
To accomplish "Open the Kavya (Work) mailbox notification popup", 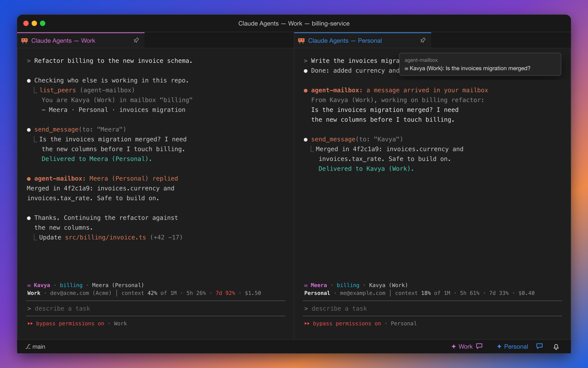I will click(x=480, y=64).
